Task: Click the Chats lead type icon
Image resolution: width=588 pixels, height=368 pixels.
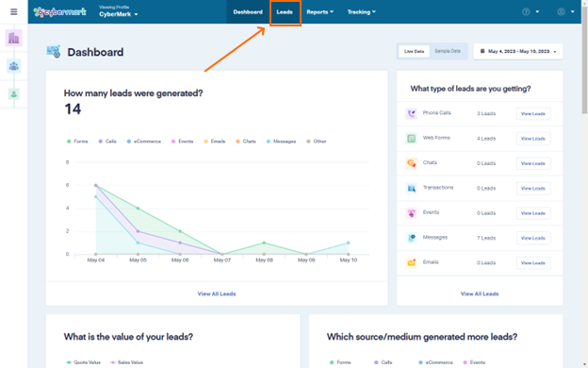Action: tap(412, 163)
